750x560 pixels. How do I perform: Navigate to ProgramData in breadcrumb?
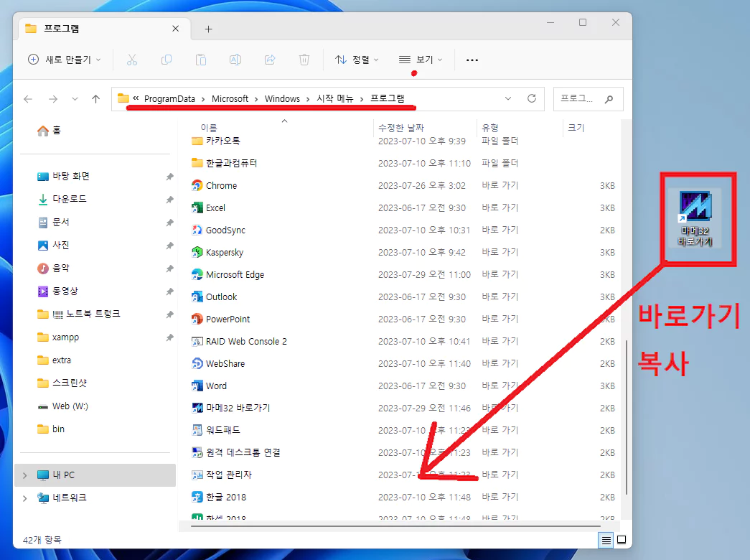click(169, 98)
